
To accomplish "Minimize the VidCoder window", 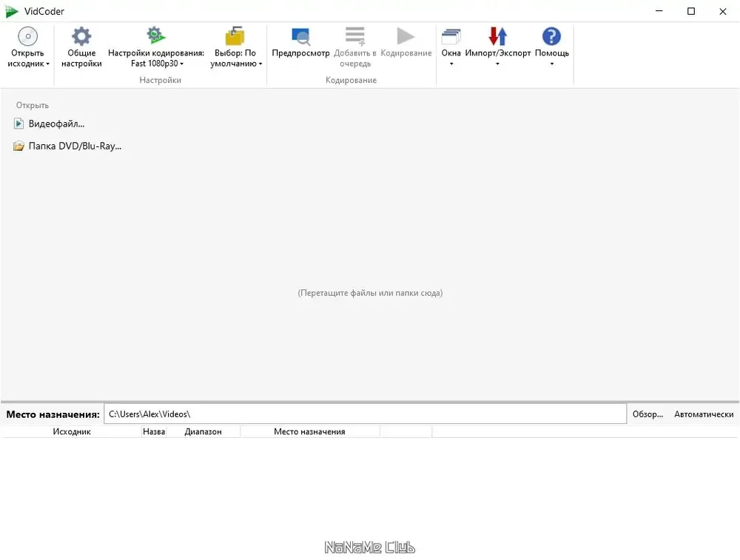I will pos(659,11).
